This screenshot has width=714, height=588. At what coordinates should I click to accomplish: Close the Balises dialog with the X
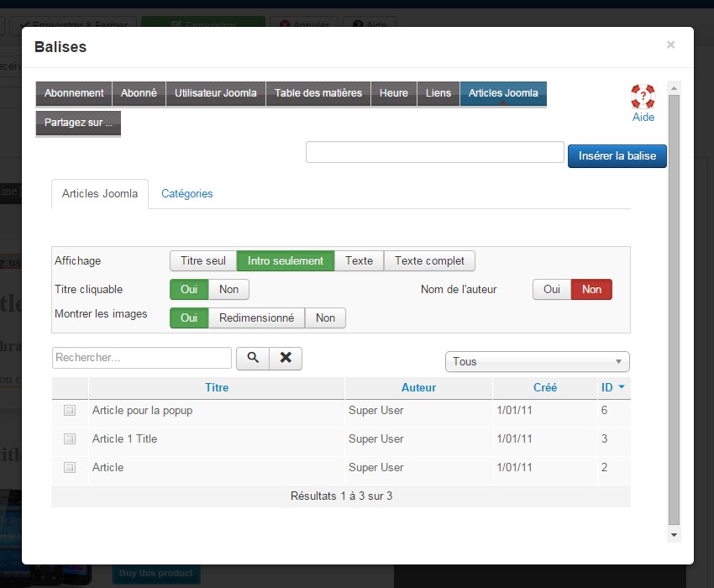pyautogui.click(x=671, y=45)
